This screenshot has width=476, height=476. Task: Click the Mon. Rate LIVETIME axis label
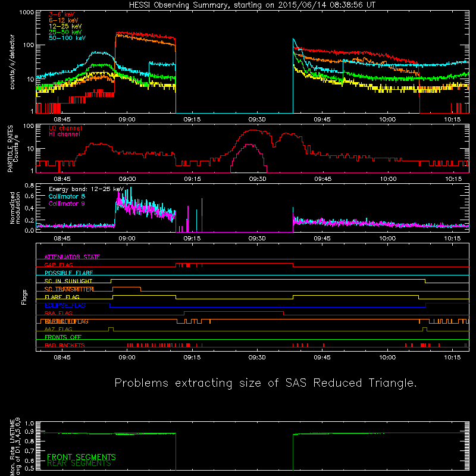15,447
